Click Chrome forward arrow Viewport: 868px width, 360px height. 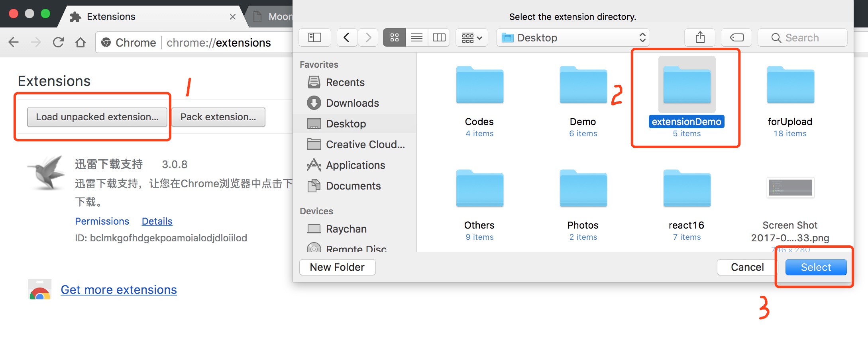[x=36, y=42]
